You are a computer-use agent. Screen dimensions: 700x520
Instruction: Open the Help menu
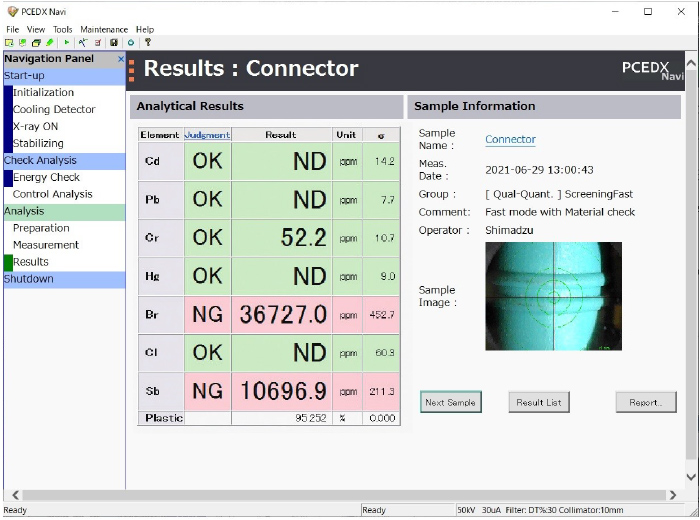(145, 29)
